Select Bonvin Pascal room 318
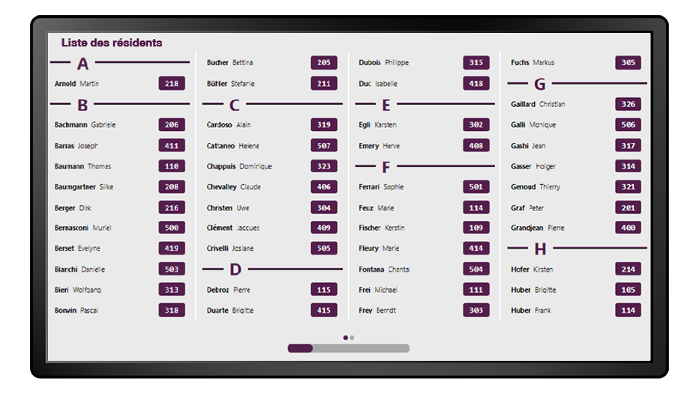 (120, 311)
